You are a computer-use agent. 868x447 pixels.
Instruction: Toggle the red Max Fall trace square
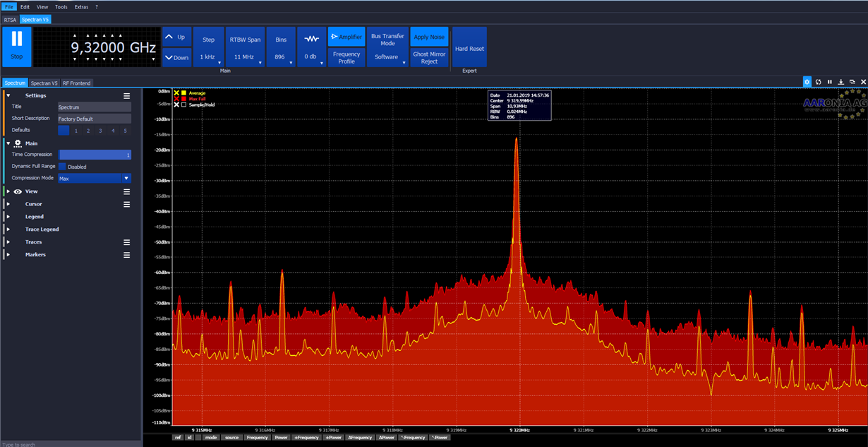pyautogui.click(x=184, y=99)
